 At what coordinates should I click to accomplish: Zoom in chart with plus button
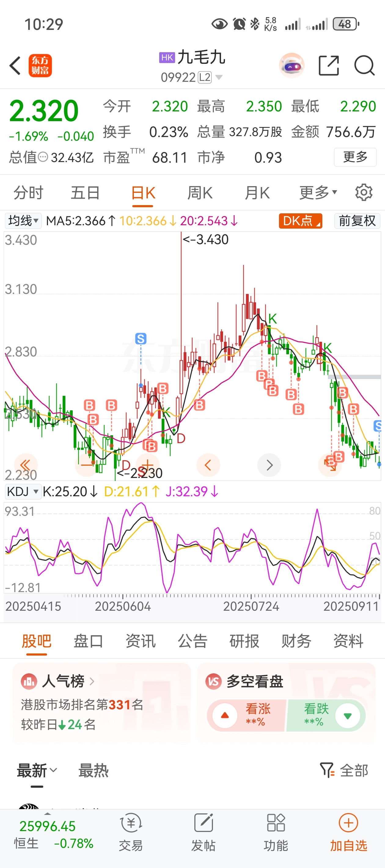pyautogui.click(x=148, y=465)
